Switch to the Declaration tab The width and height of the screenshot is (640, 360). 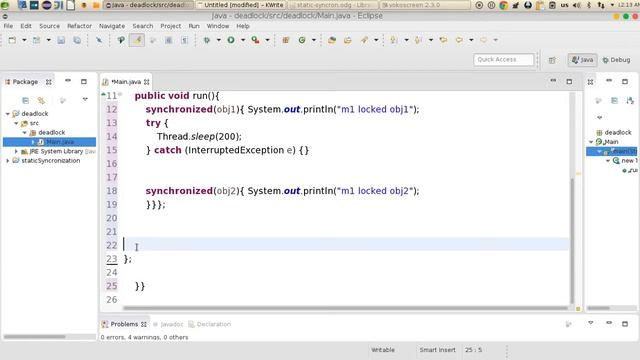(210, 324)
